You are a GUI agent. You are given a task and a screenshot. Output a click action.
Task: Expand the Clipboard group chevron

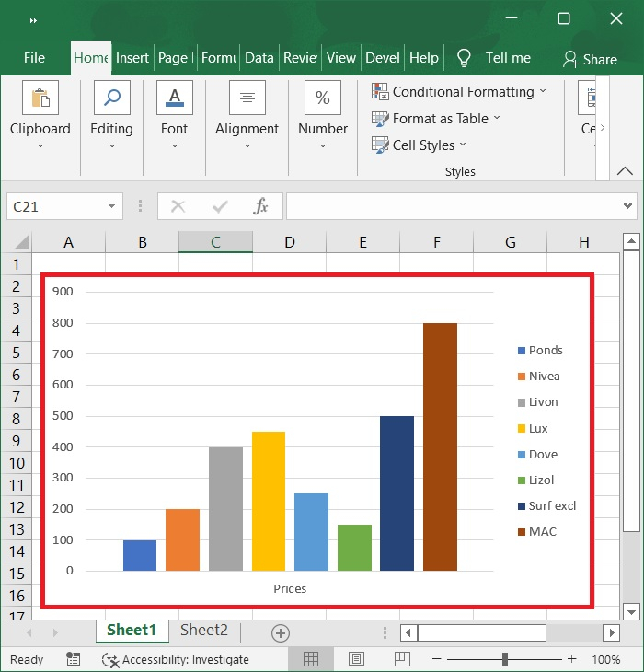tap(40, 146)
